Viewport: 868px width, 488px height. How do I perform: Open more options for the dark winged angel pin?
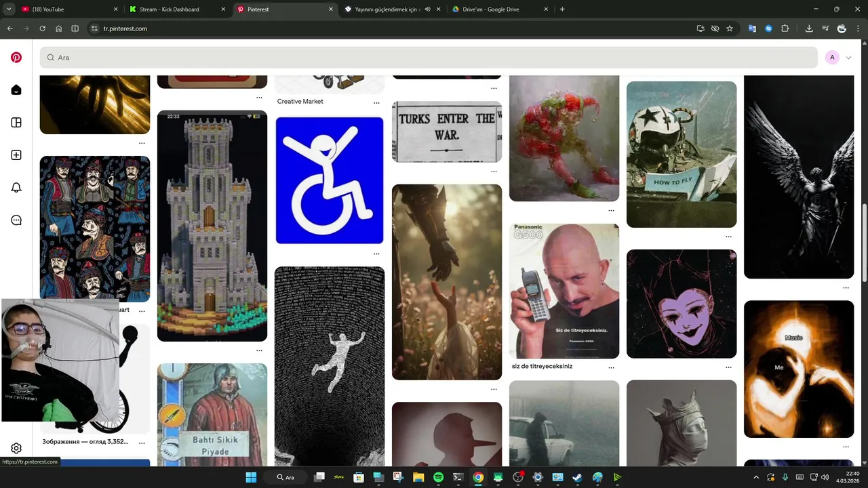tap(846, 287)
